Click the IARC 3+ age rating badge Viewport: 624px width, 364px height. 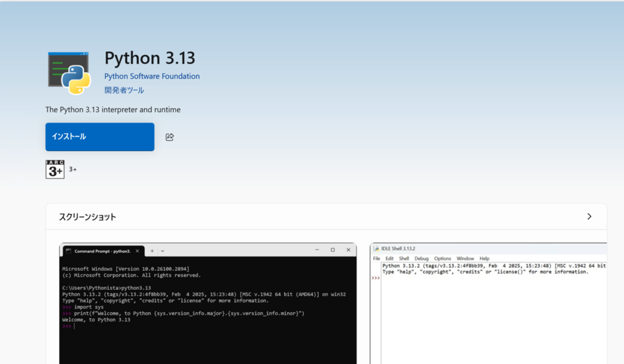54,170
